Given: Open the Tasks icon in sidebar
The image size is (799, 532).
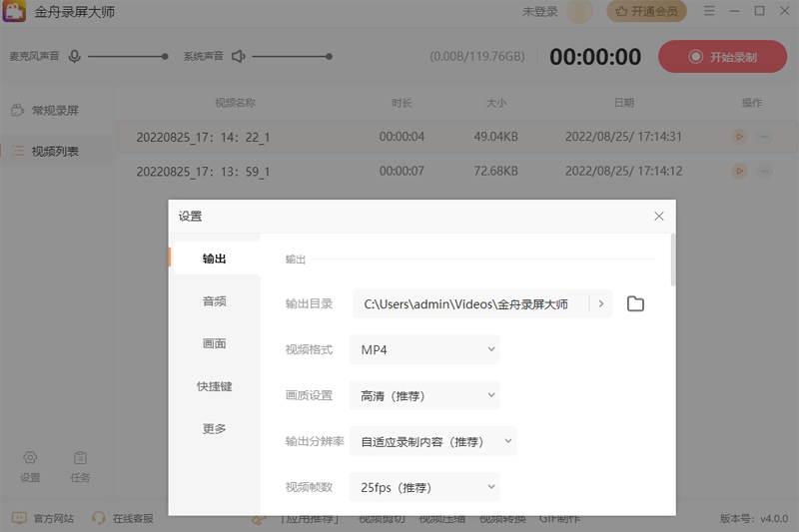Looking at the screenshot, I should [x=80, y=458].
